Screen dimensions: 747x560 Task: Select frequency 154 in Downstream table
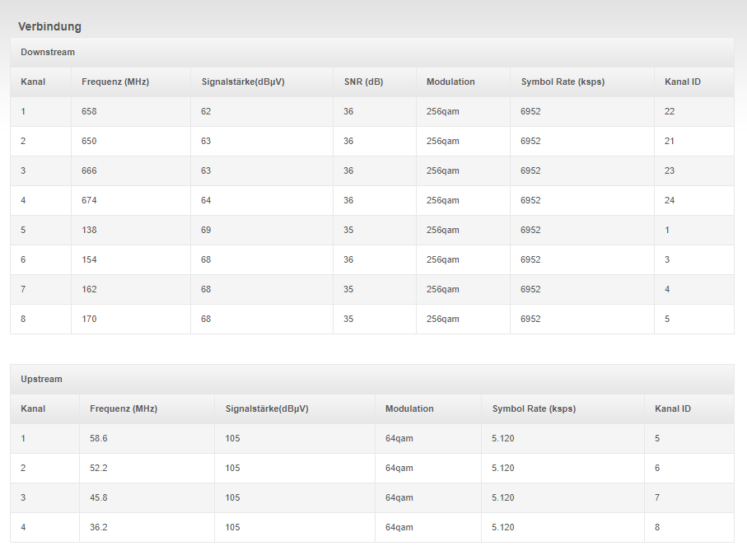89,259
